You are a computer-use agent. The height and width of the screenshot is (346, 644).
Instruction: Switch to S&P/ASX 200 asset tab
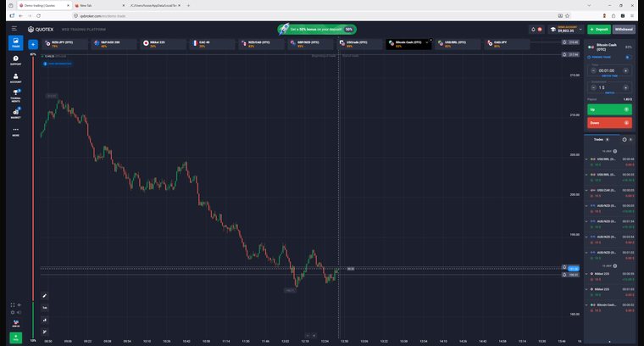pyautogui.click(x=114, y=44)
